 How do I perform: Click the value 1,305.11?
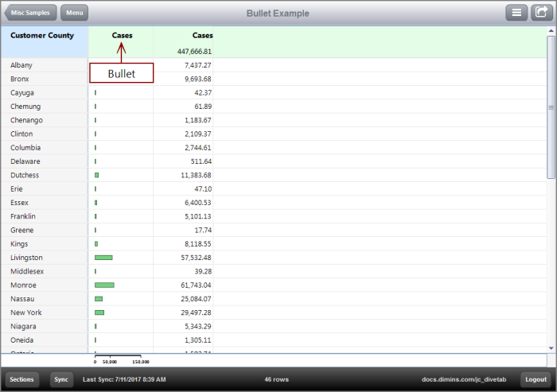[x=198, y=340]
